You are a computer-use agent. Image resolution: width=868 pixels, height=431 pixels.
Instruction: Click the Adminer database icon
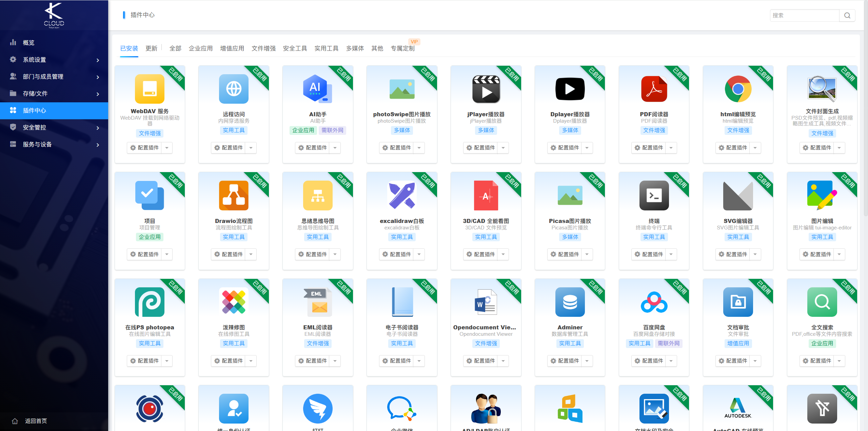[570, 302]
